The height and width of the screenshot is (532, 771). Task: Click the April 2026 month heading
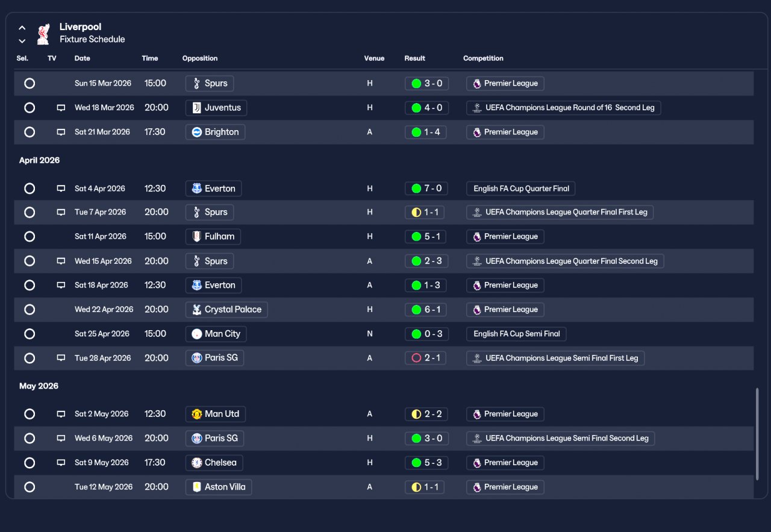tap(39, 160)
